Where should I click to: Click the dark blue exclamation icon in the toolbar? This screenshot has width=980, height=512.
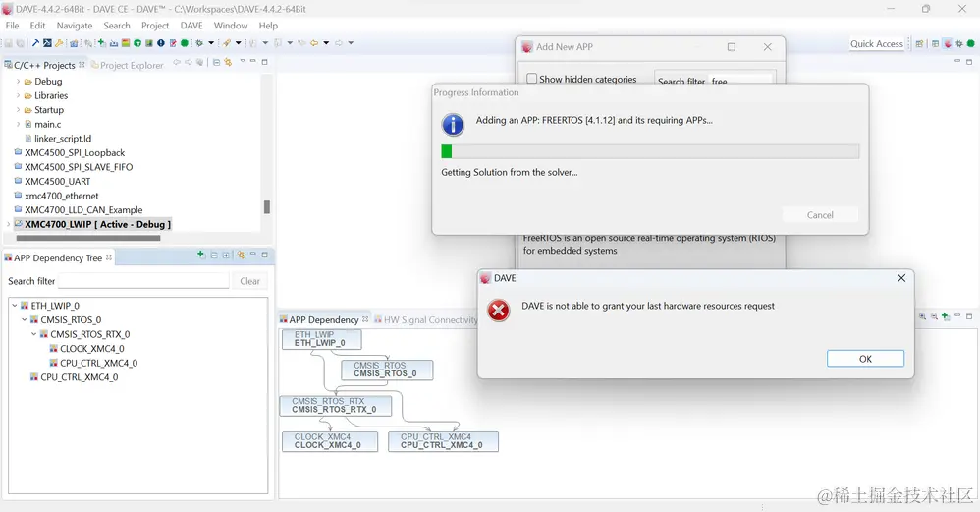(161, 43)
